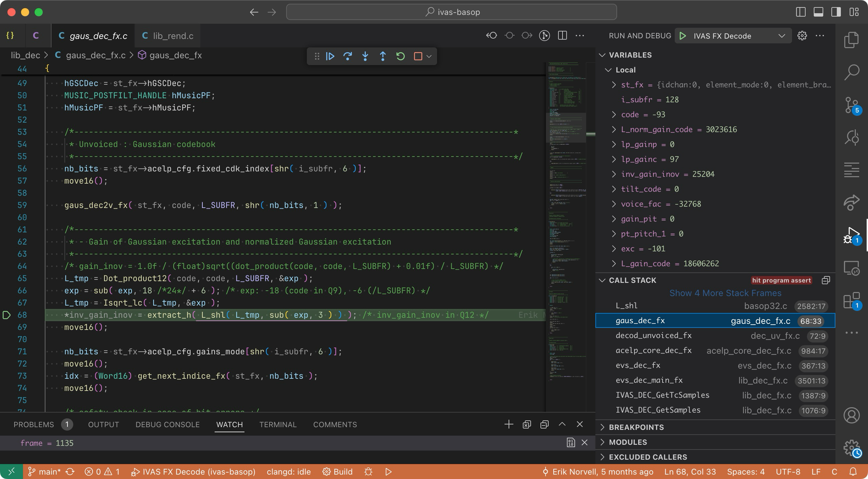Click Step Over in debug toolbar
868x479 pixels.
click(348, 56)
